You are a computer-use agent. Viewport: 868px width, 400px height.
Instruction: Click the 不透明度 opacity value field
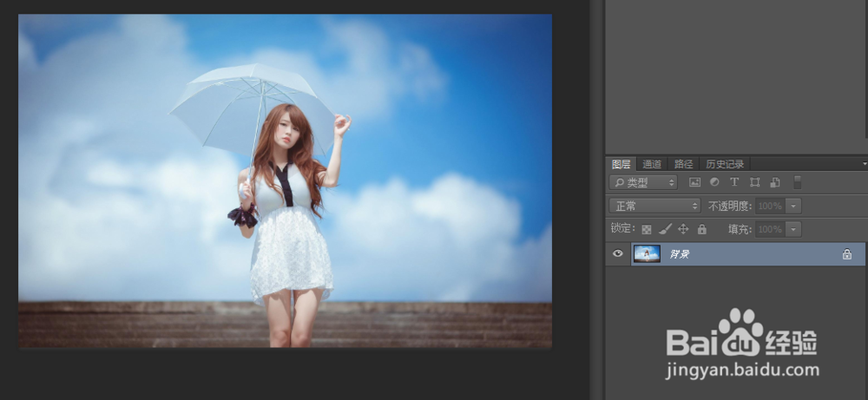[770, 206]
